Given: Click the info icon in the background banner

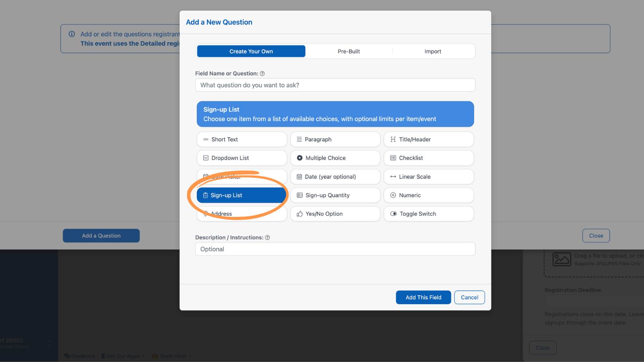Looking at the screenshot, I should pyautogui.click(x=72, y=34).
